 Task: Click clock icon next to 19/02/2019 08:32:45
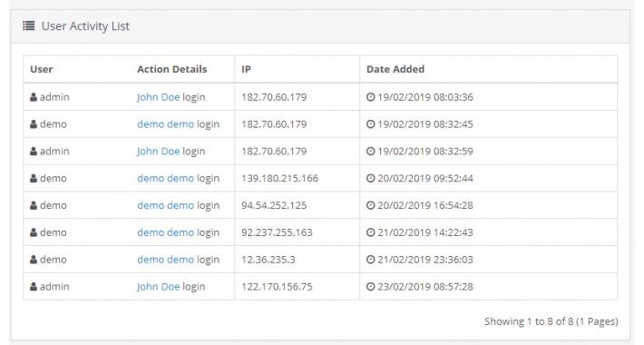click(370, 124)
